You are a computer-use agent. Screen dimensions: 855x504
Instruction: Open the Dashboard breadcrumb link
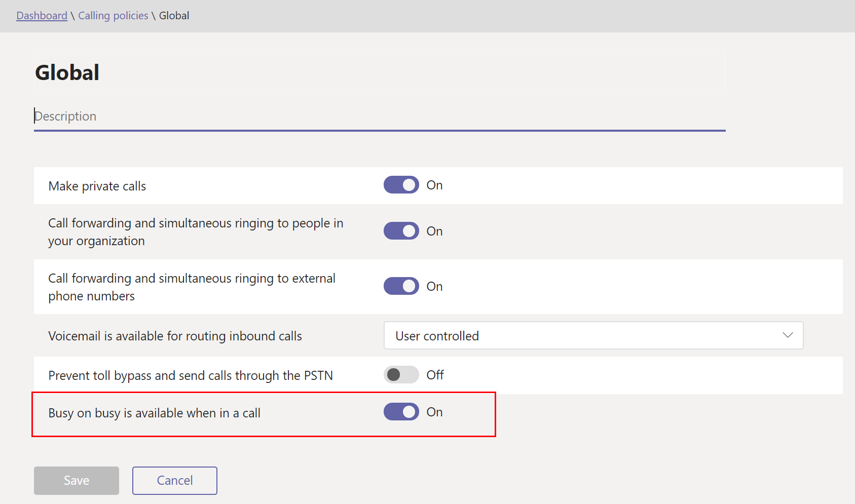point(42,16)
